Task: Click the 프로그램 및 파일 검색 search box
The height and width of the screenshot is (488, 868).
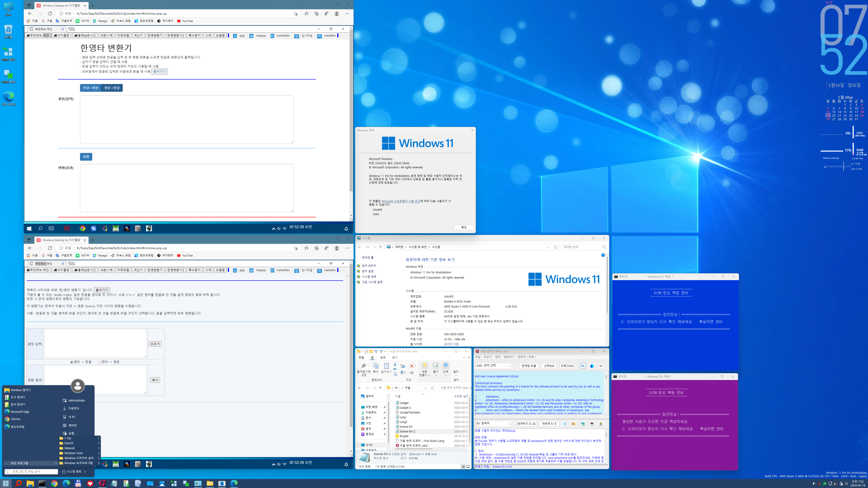Action: click(x=31, y=472)
